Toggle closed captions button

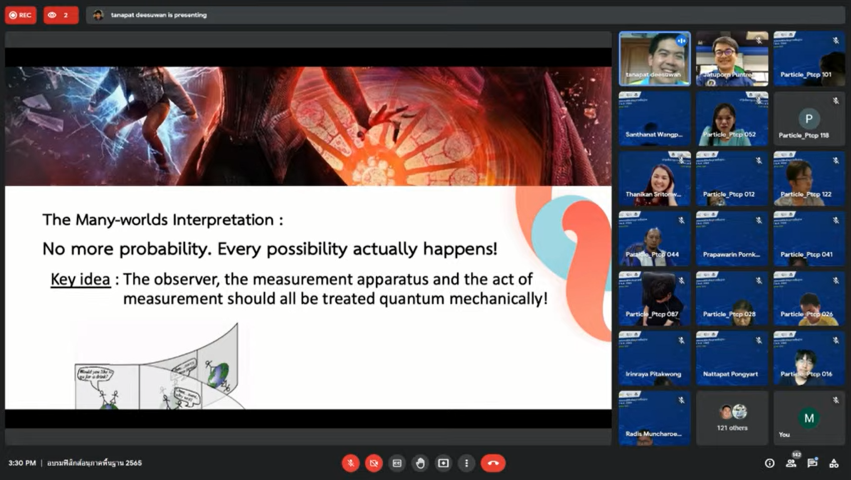tap(397, 463)
